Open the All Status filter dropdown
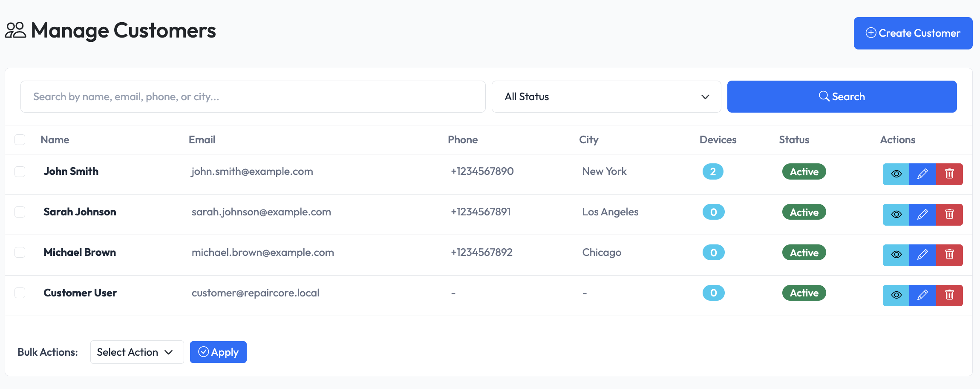This screenshot has height=389, width=980. click(606, 96)
